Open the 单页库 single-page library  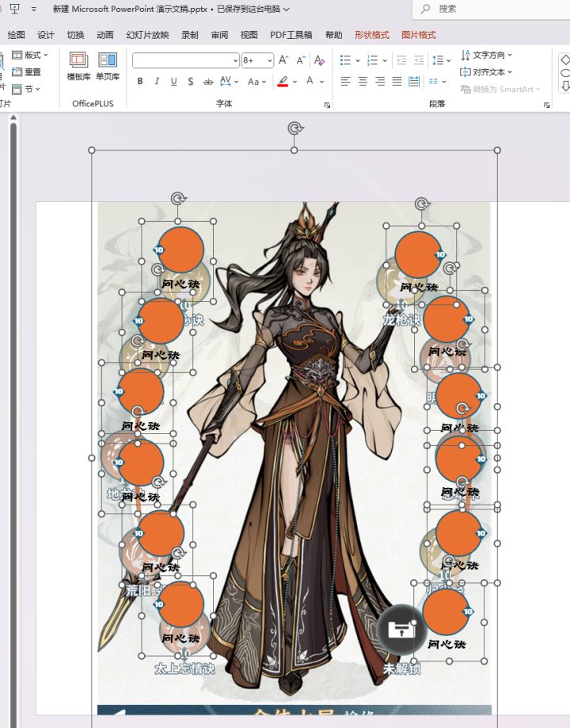108,66
